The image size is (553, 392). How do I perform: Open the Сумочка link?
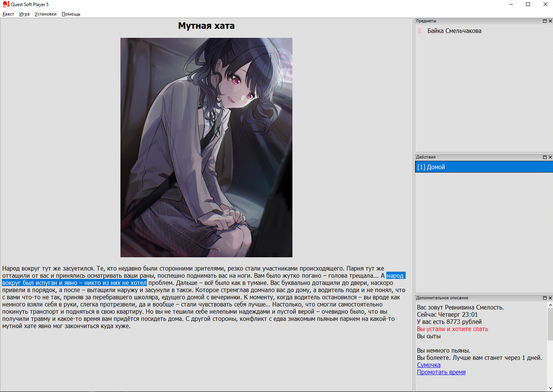click(x=428, y=365)
